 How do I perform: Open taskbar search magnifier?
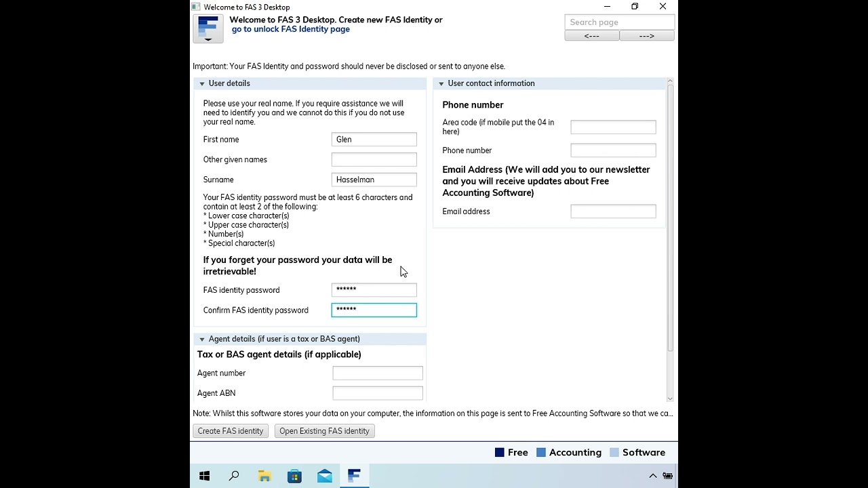click(x=234, y=476)
